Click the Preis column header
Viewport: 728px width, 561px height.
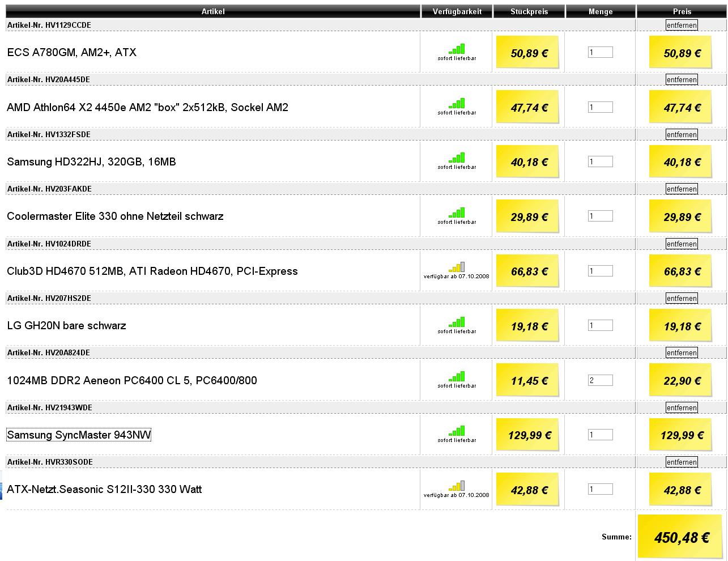coord(682,11)
